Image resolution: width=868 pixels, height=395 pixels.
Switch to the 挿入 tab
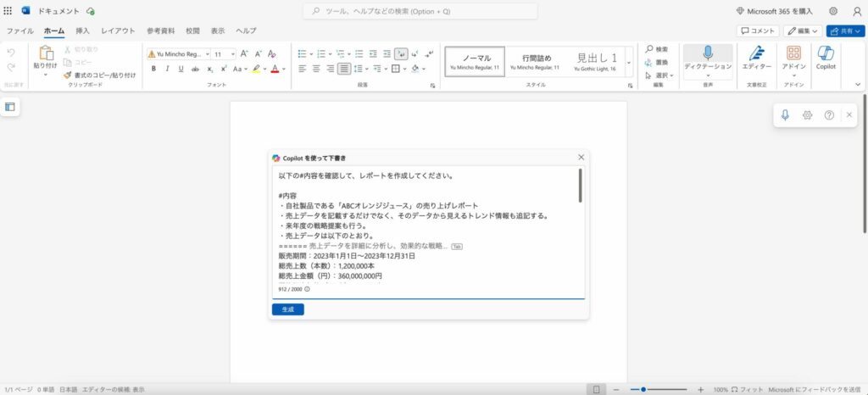(x=82, y=31)
